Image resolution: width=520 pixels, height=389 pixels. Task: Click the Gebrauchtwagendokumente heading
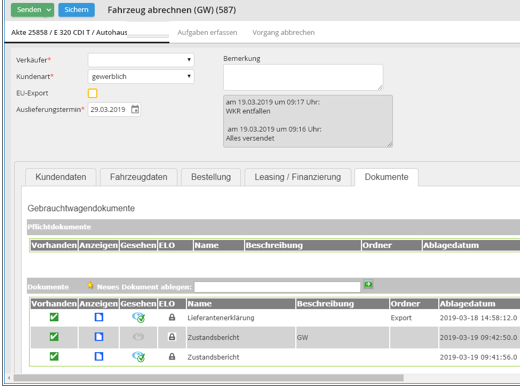tap(81, 208)
